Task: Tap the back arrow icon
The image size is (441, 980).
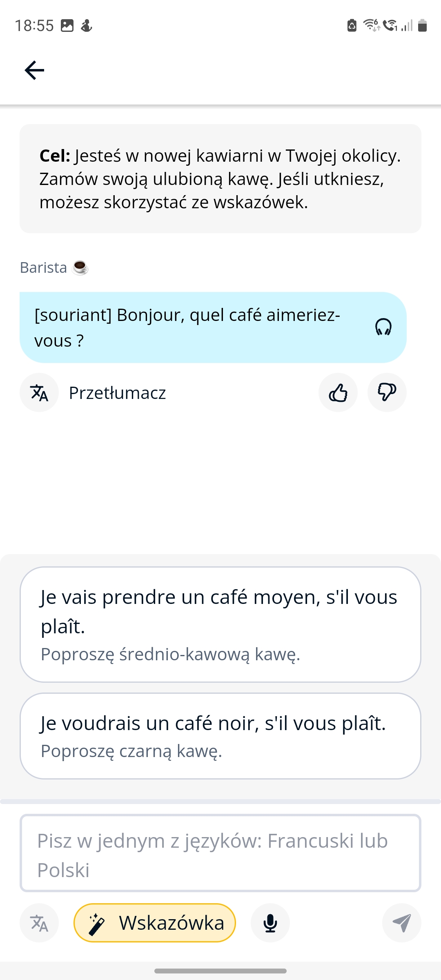Action: tap(34, 70)
